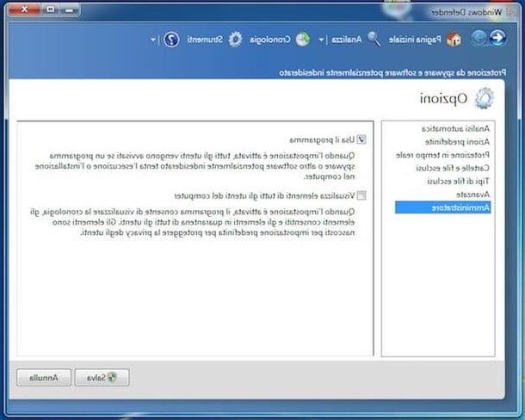Start a scan with the Analizza magnifier
Viewport: 525px width, 420px height.
[374, 40]
